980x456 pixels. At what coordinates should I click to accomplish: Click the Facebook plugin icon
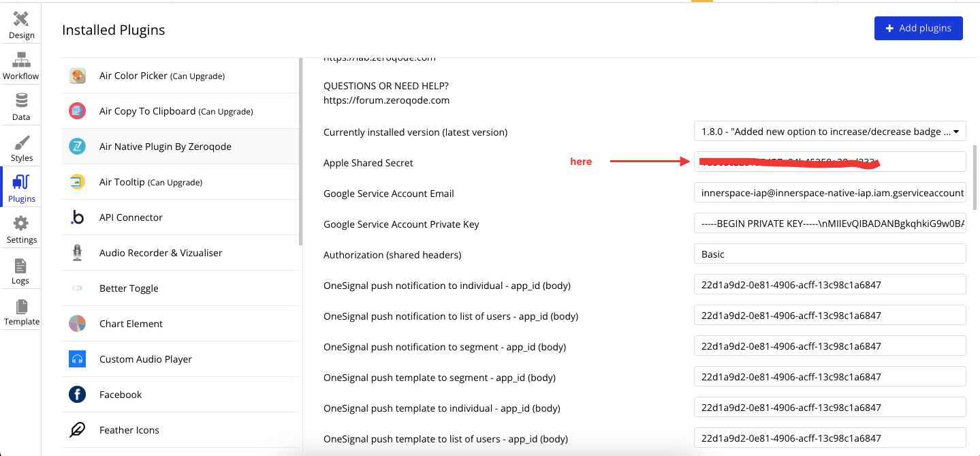[x=78, y=395]
